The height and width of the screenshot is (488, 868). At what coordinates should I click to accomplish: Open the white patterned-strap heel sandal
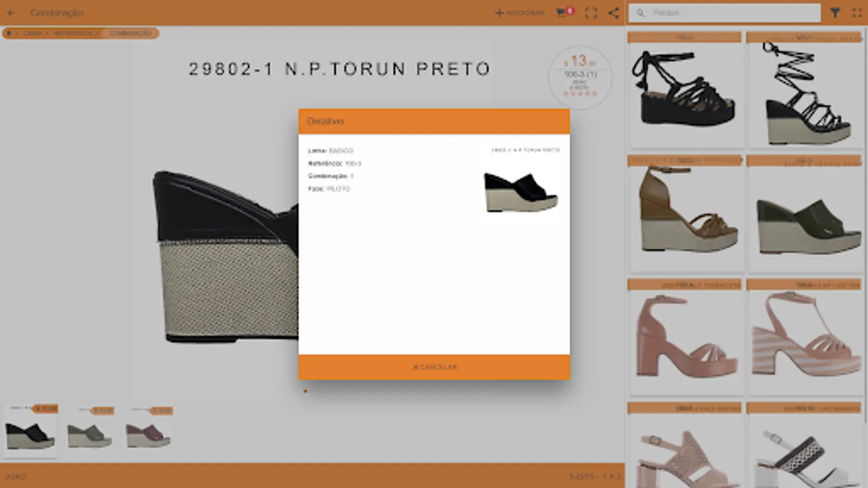point(805,445)
